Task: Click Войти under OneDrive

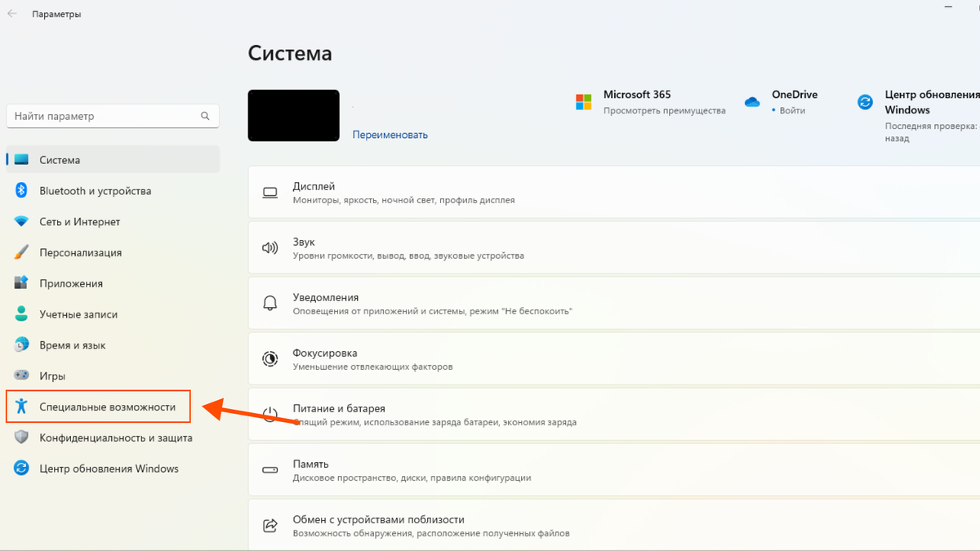Action: [x=792, y=110]
